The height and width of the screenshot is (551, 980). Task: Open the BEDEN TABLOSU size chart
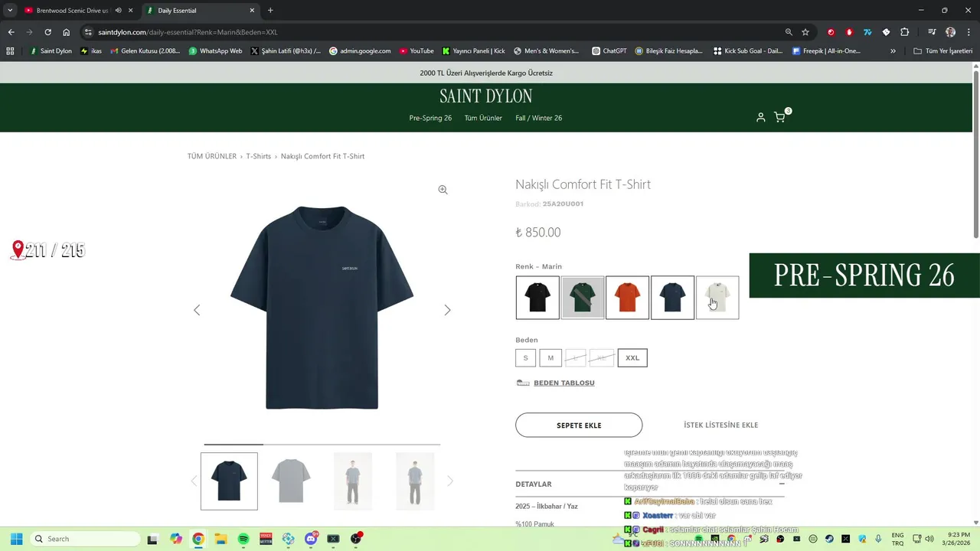click(563, 383)
